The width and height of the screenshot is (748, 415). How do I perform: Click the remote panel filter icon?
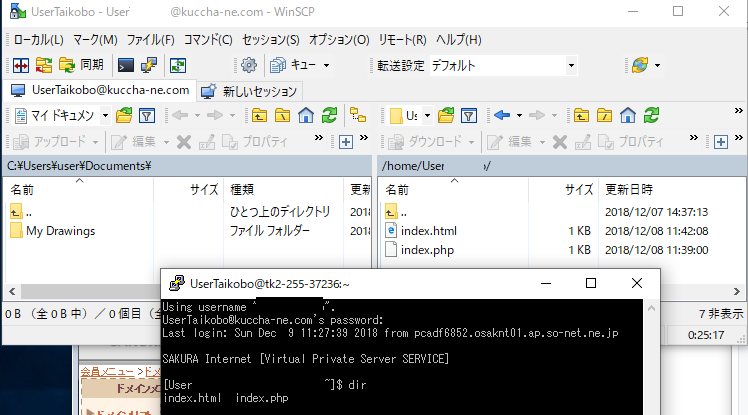click(x=469, y=115)
